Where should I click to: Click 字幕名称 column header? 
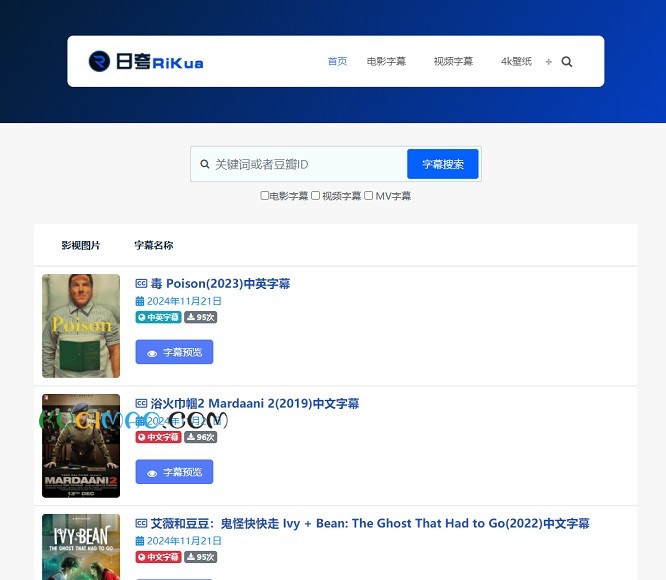pos(154,245)
